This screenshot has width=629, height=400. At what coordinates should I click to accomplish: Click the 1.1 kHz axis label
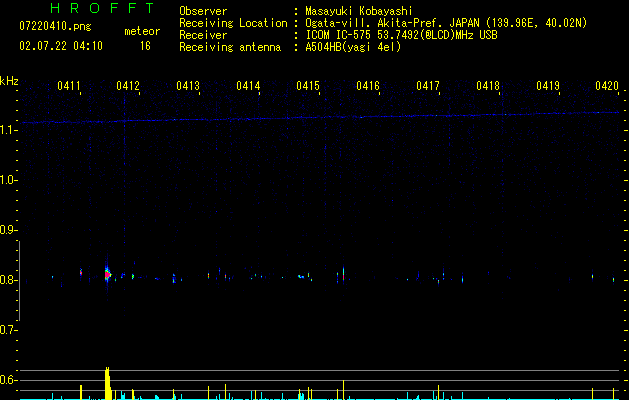[x=7, y=130]
